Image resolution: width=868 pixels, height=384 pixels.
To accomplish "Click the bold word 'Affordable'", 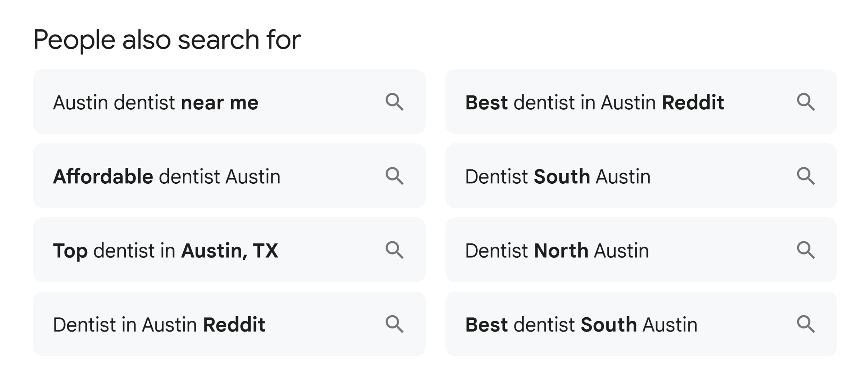I will 103,176.
